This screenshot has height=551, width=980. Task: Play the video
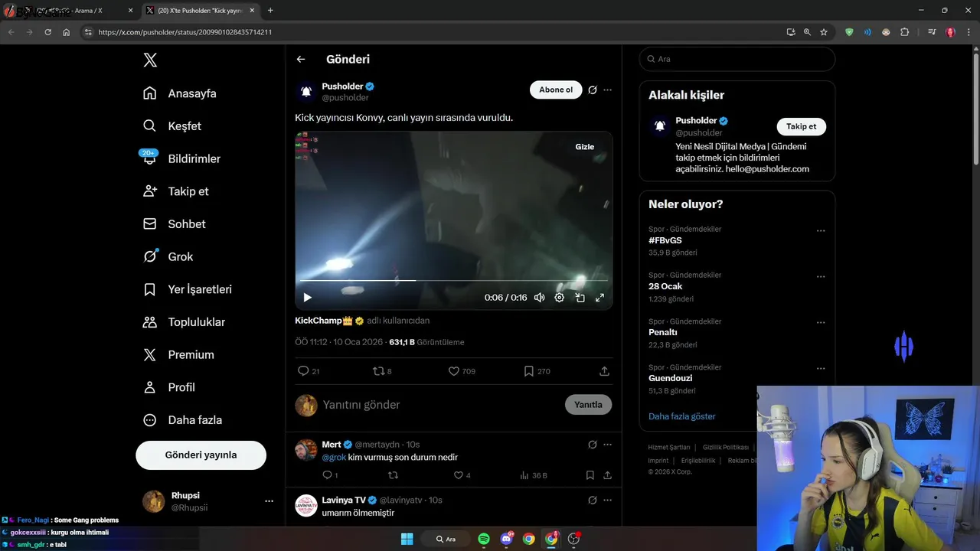pos(307,298)
